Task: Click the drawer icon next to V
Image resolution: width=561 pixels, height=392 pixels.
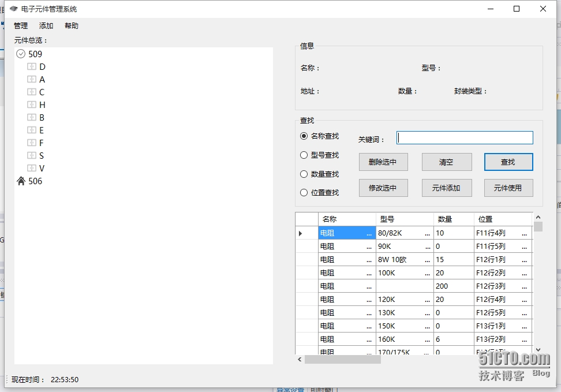Action: (x=32, y=168)
